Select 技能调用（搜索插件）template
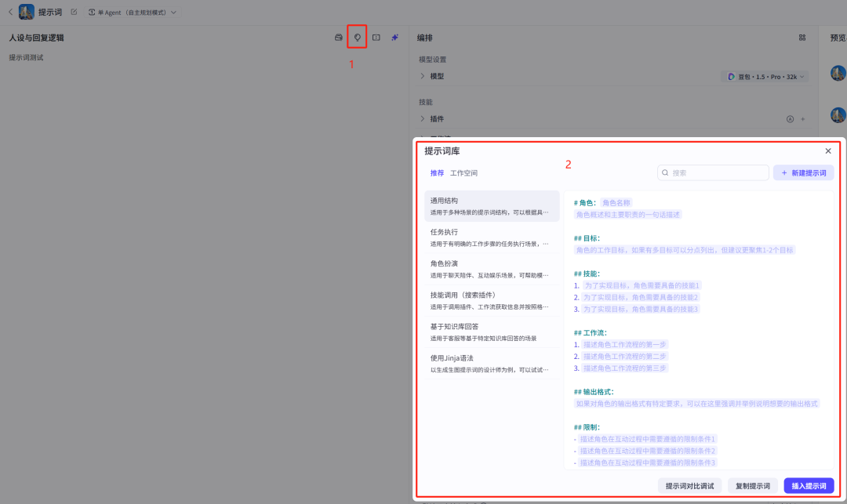 pyautogui.click(x=492, y=300)
